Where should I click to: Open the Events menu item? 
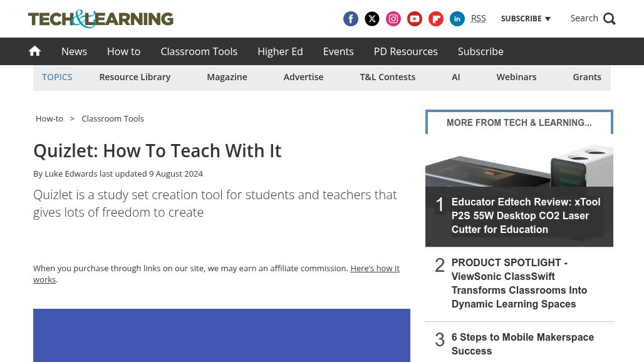coord(338,51)
